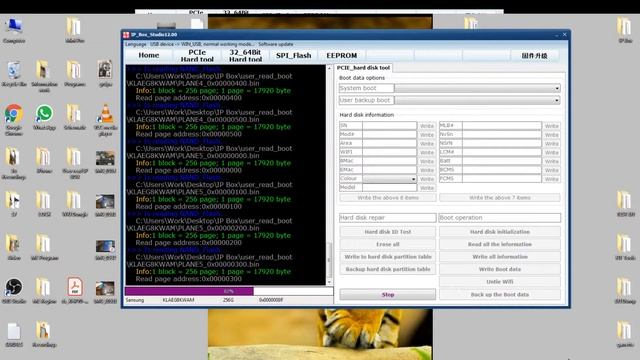The height and width of the screenshot is (360, 640).
Task: Switch to the PCIe Hard tool tab
Action: pyautogui.click(x=197, y=56)
